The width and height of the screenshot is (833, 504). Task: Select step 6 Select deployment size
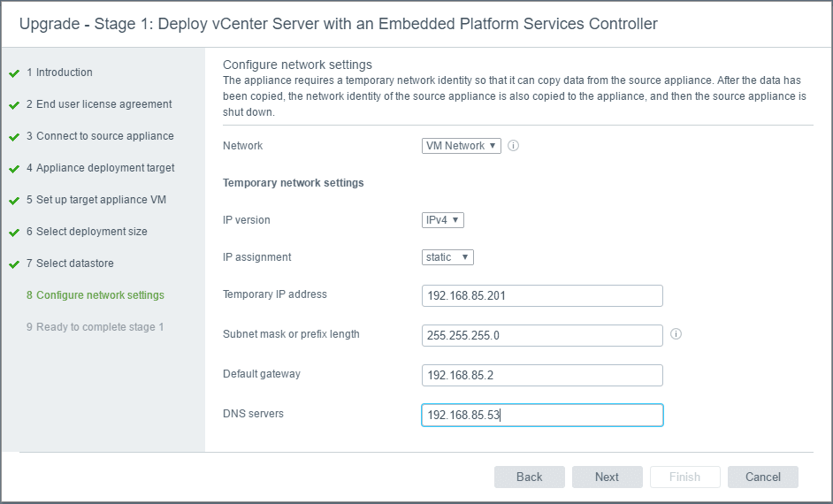[x=91, y=232]
